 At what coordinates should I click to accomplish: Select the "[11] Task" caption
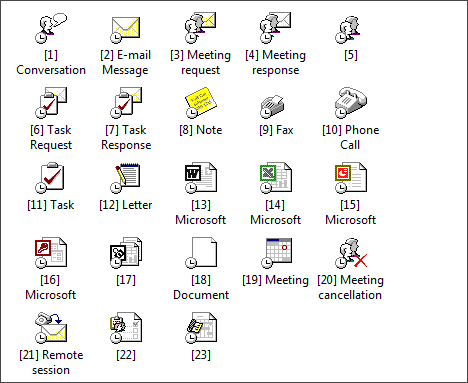51,205
